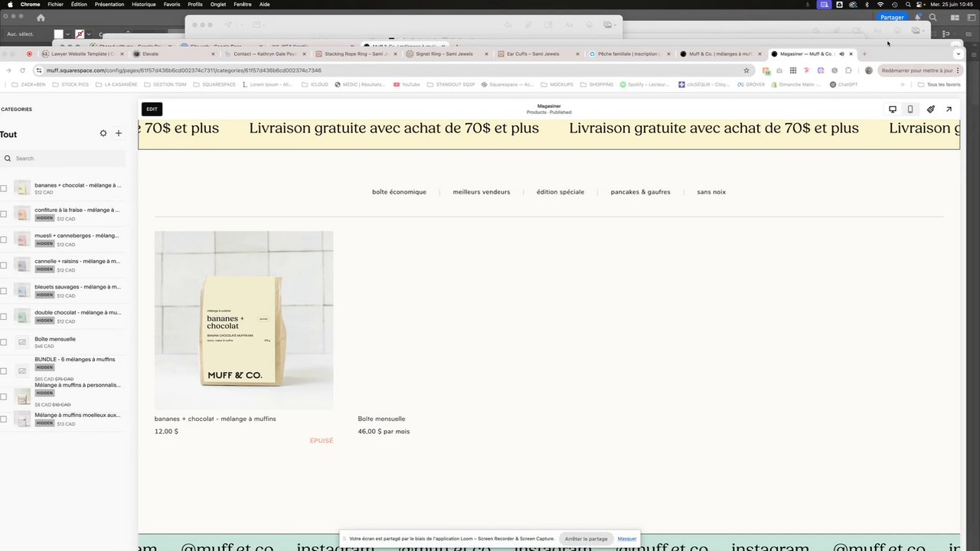Check the bananes + chocolat product checkbox
Screen dimensions: 980x551
(x=4, y=188)
